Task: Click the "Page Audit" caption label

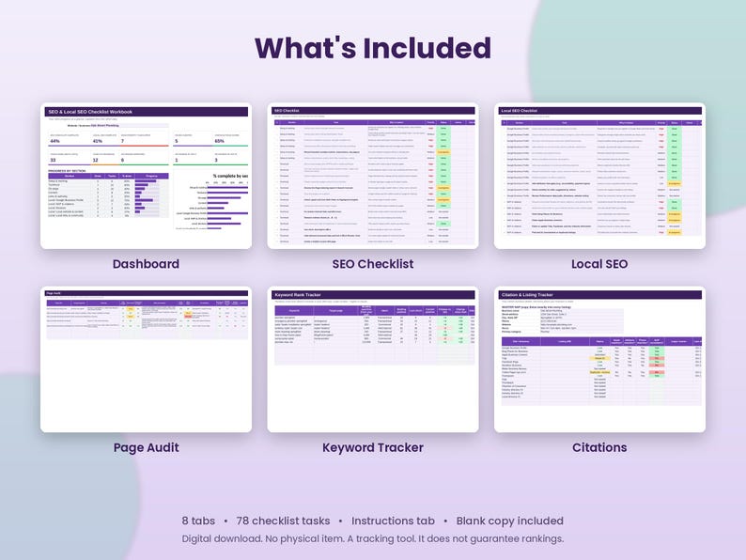Action: coord(146,447)
